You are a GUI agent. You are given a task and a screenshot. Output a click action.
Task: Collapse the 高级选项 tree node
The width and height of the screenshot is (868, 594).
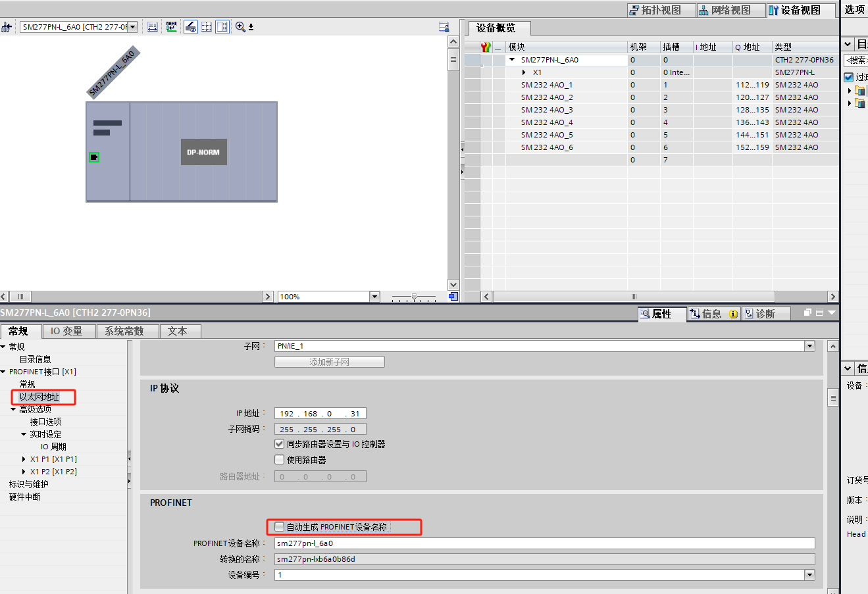click(x=13, y=409)
